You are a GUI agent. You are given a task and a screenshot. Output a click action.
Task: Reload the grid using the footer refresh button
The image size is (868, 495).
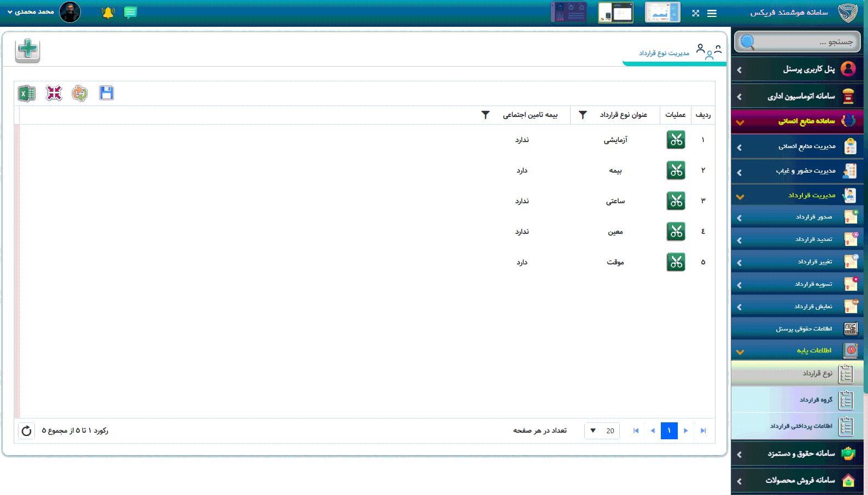(26, 431)
